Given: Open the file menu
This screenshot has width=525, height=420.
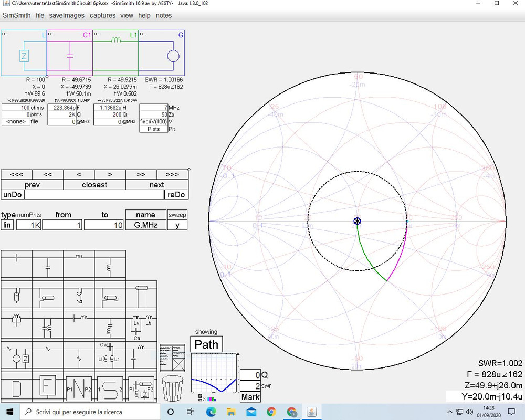Looking at the screenshot, I should tap(40, 15).
